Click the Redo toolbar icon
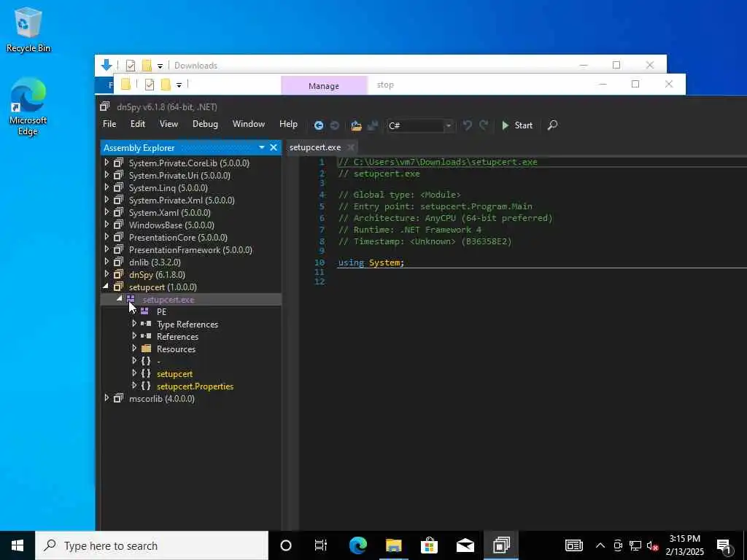The width and height of the screenshot is (747, 560). (484, 125)
